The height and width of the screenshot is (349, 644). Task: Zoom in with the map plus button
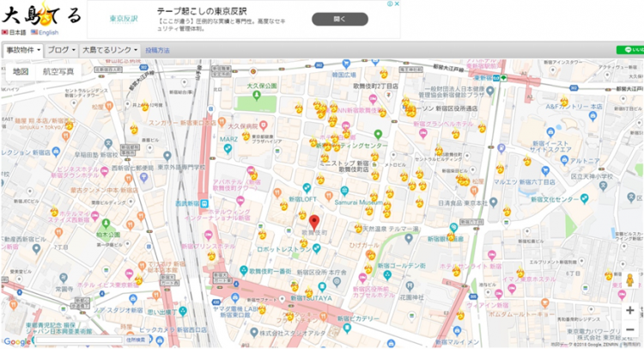pyautogui.click(x=629, y=310)
